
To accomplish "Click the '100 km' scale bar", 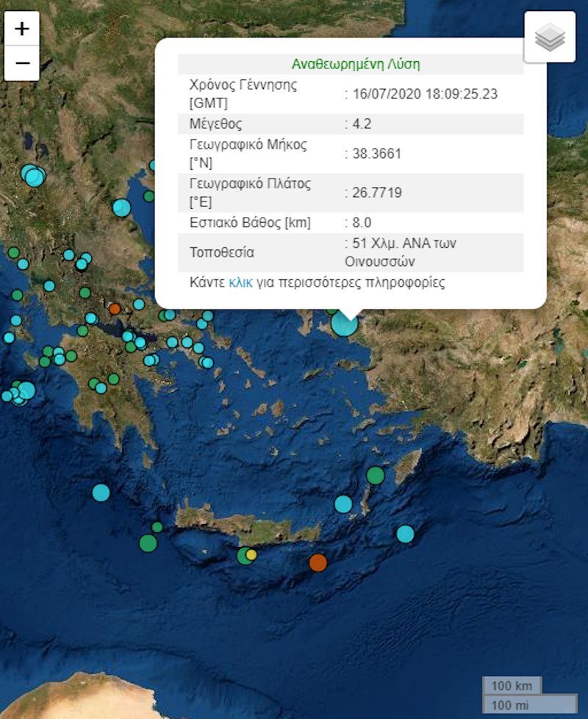I will tap(512, 685).
